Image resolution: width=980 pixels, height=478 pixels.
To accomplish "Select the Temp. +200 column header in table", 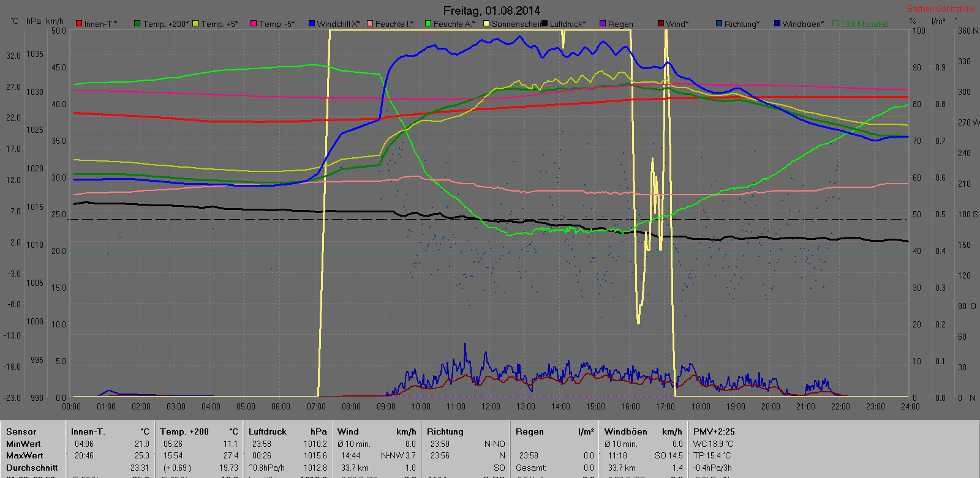I will pyautogui.click(x=184, y=431).
